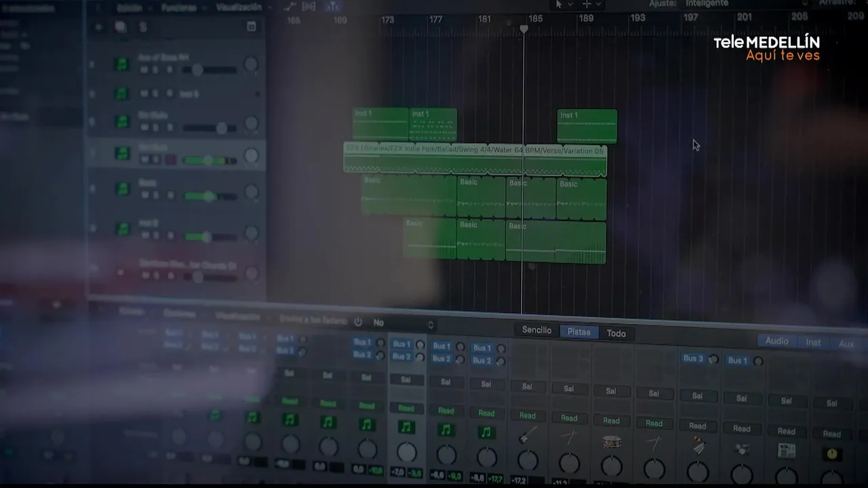This screenshot has height=488, width=868.
Task: Click the Inst 2 track header icon
Action: [x=122, y=229]
